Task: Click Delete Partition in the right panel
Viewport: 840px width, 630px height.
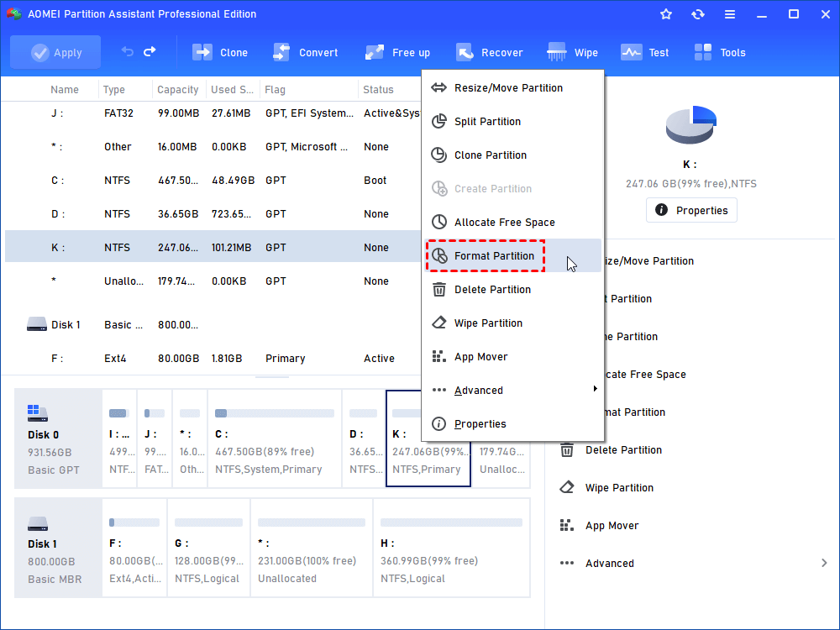Action: pos(623,450)
